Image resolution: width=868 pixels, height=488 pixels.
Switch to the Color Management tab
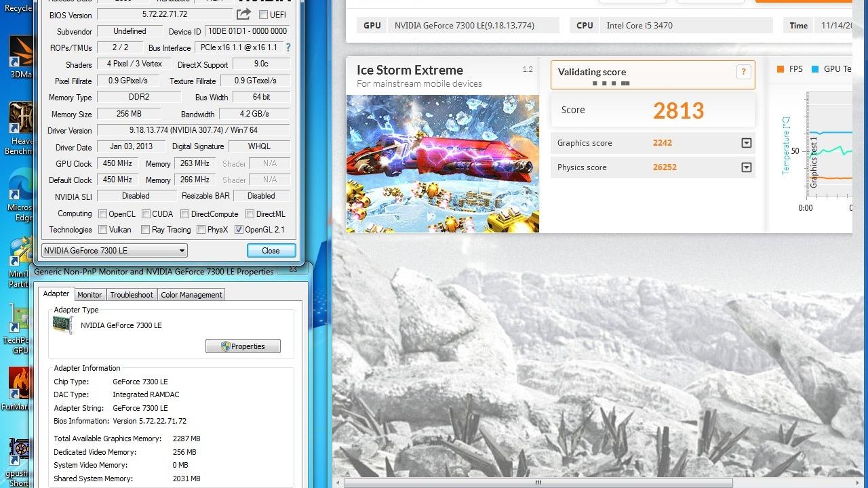click(191, 295)
